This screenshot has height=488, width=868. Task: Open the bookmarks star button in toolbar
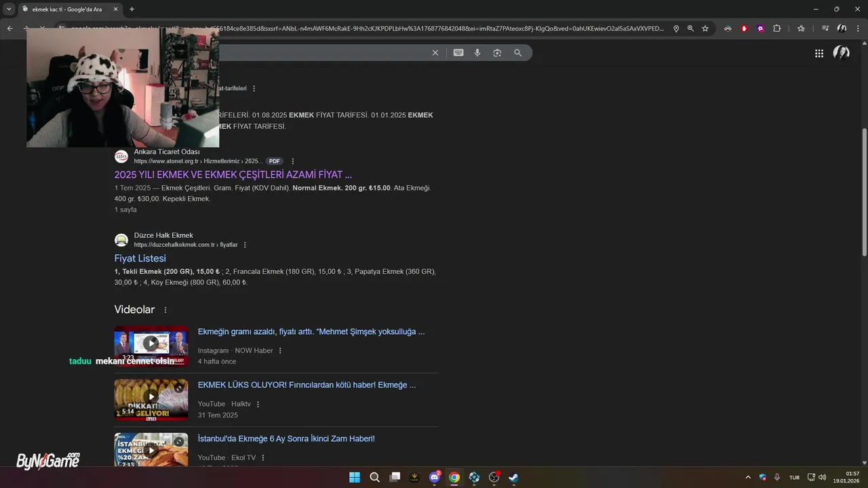(x=801, y=28)
